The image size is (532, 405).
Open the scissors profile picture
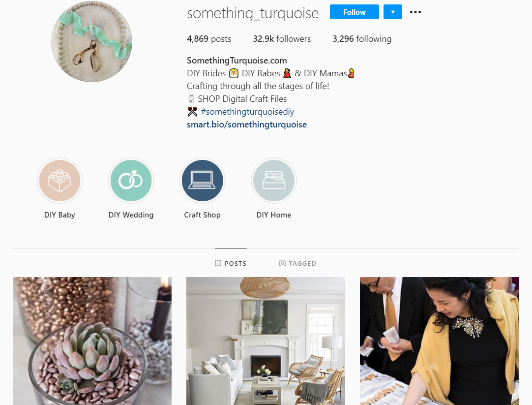pyautogui.click(x=91, y=41)
